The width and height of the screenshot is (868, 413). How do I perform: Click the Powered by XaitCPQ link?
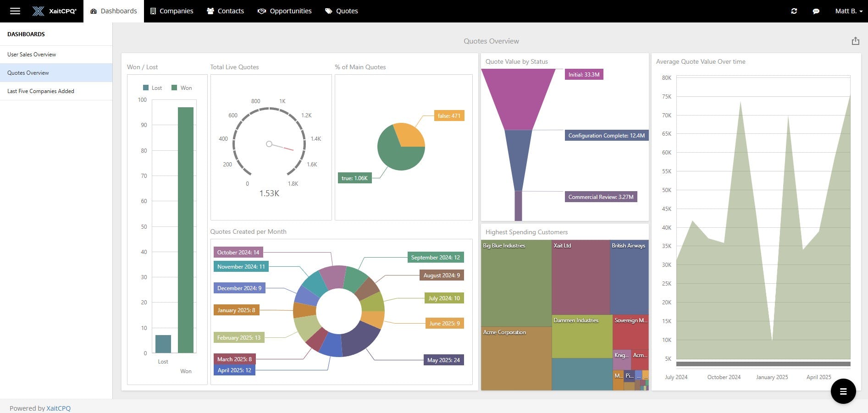58,408
